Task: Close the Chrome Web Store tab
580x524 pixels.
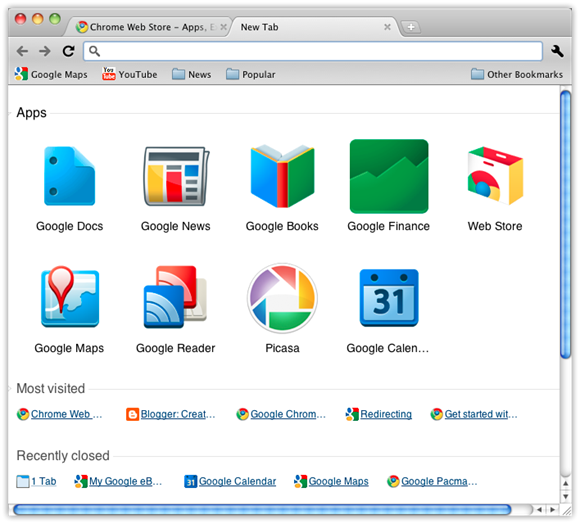Action: click(223, 27)
